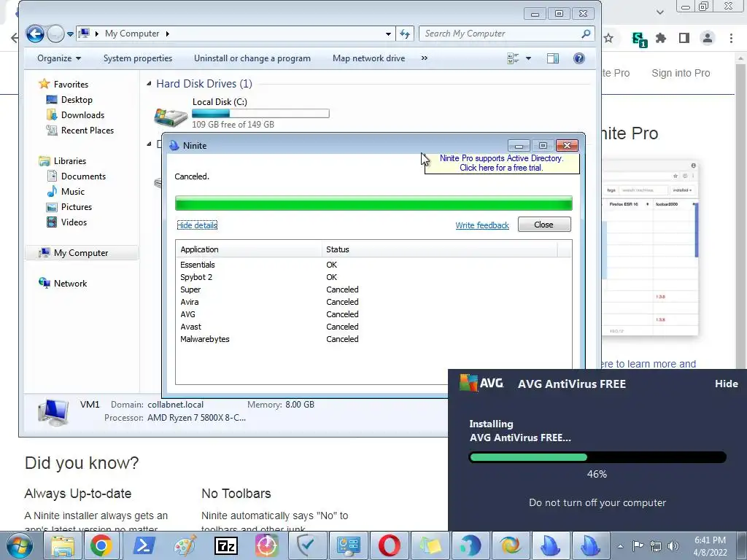Select the Super row in list

pyautogui.click(x=373, y=289)
